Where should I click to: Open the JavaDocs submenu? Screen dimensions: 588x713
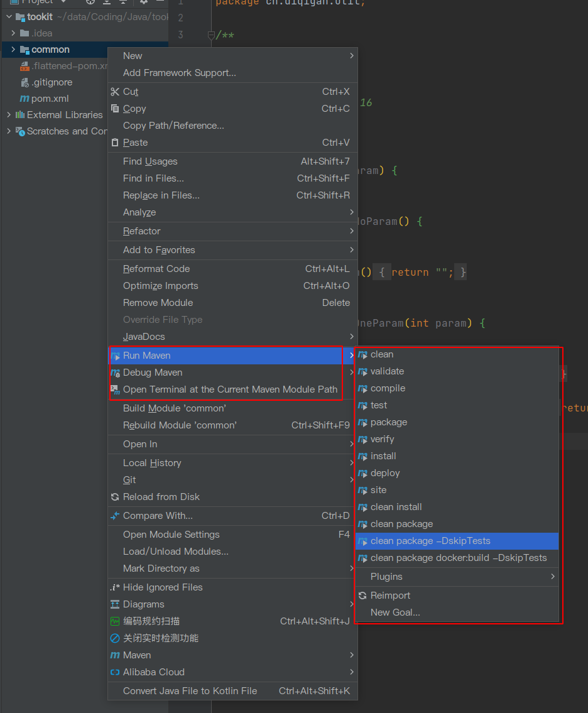[x=233, y=337]
